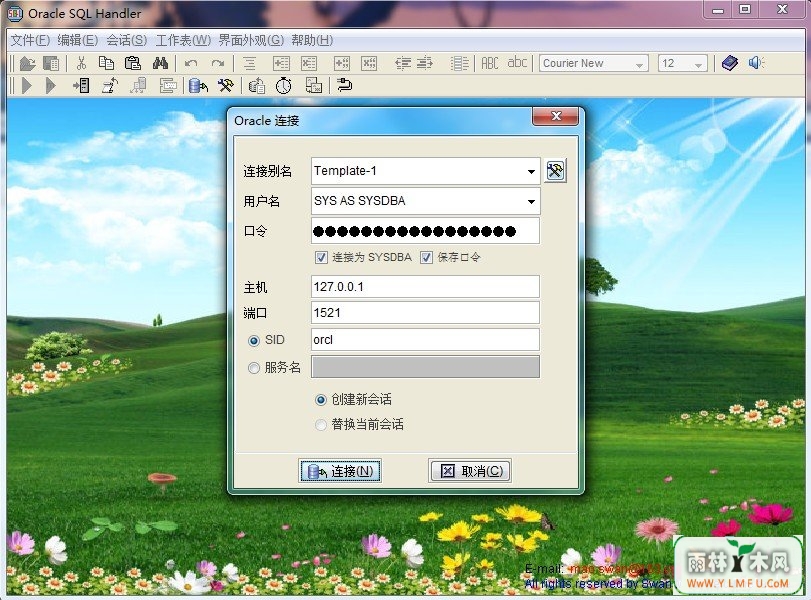Click the 连接(N) button
Image resolution: width=811 pixels, height=600 pixels.
point(340,471)
